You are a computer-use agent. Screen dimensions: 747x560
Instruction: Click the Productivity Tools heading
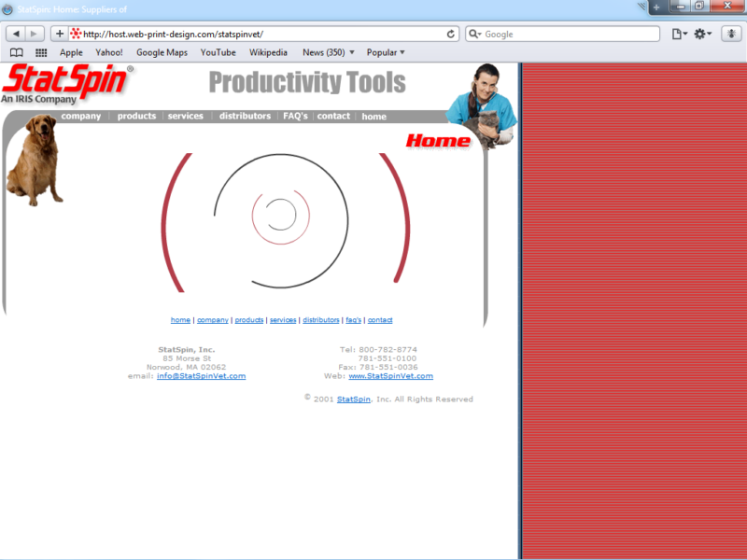pyautogui.click(x=307, y=82)
